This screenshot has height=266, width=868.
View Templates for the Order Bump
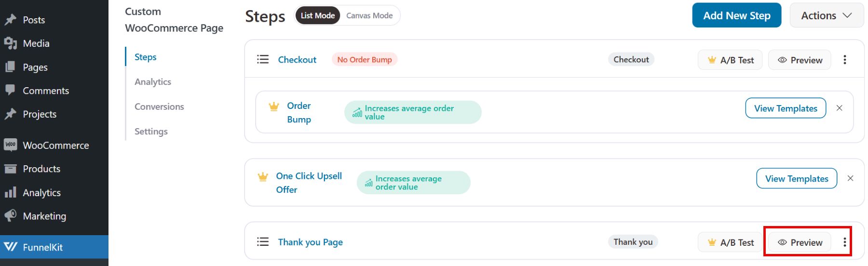(x=786, y=108)
